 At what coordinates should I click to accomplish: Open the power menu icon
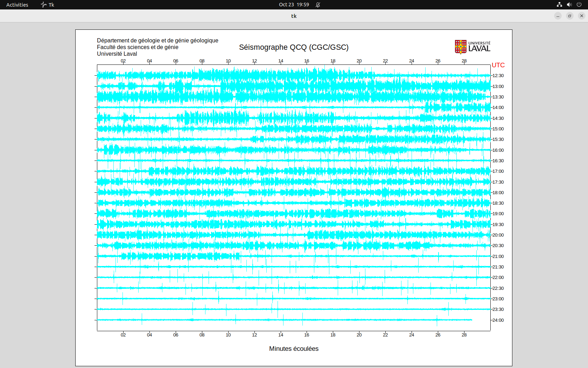pyautogui.click(x=579, y=5)
